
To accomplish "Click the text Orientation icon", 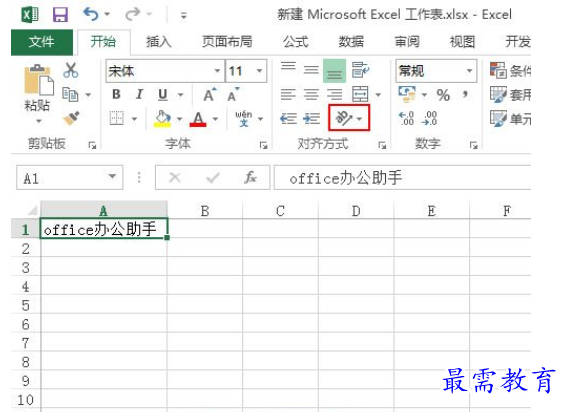I will click(344, 118).
